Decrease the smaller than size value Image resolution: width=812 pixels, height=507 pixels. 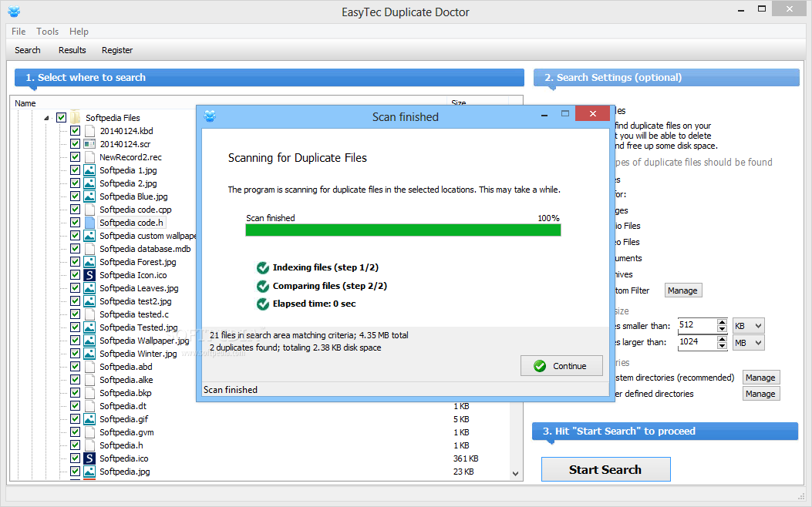(722, 329)
